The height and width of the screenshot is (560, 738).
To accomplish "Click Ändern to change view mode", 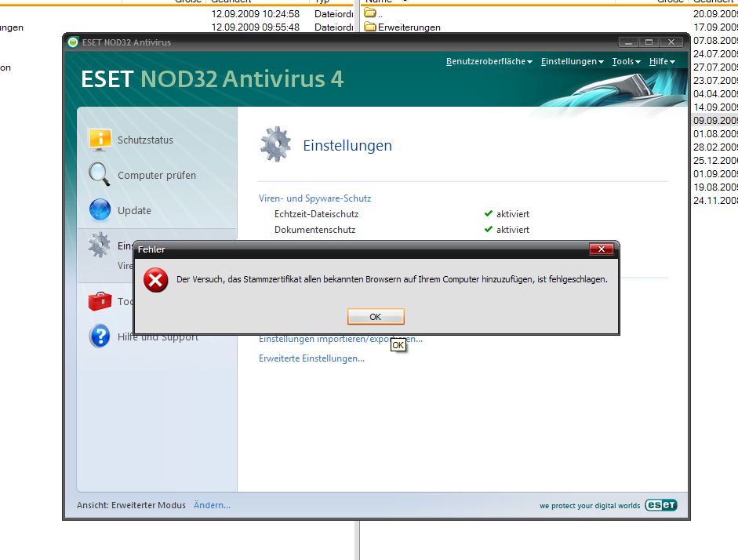I will point(212,505).
